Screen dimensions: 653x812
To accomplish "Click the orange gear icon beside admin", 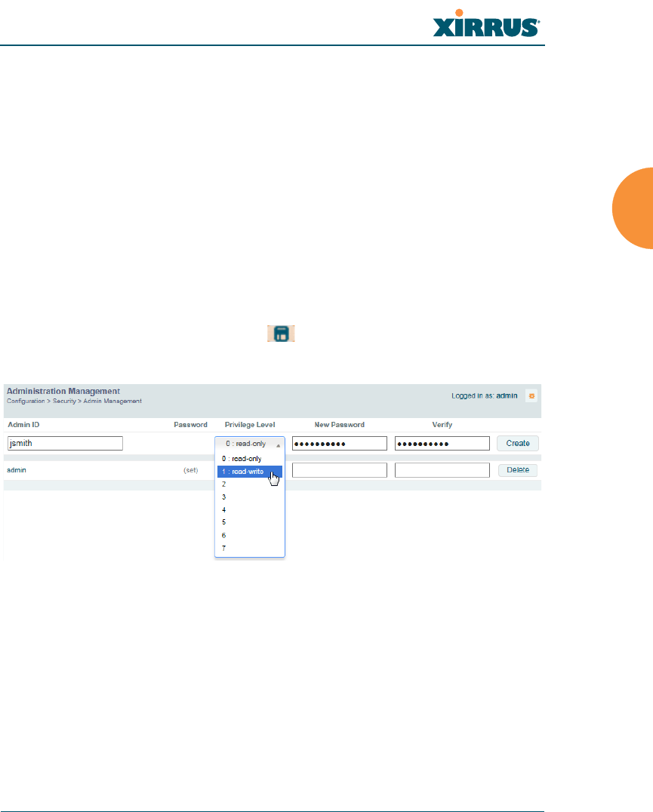I will [x=531, y=396].
